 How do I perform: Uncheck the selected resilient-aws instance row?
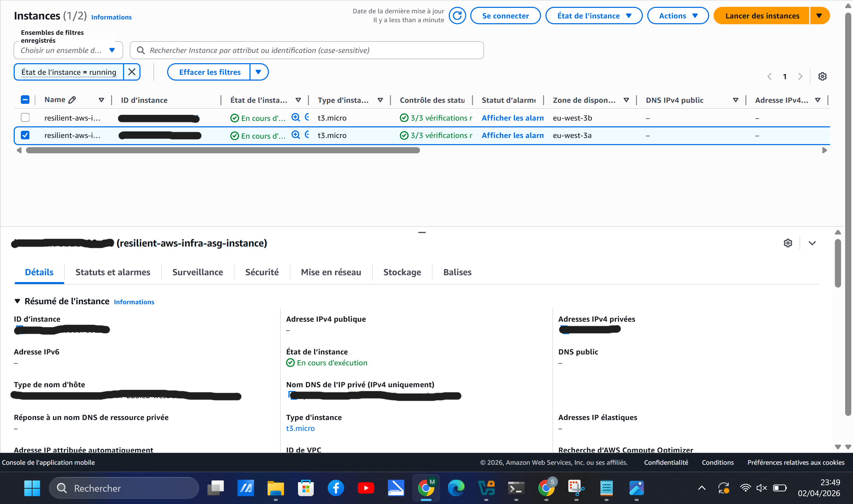(x=25, y=135)
